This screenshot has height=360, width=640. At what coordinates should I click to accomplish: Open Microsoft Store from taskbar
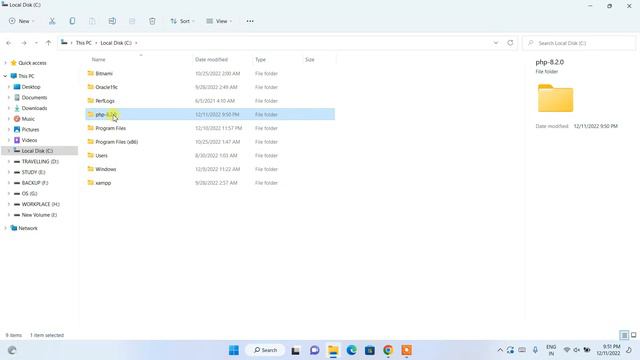[x=370, y=350]
